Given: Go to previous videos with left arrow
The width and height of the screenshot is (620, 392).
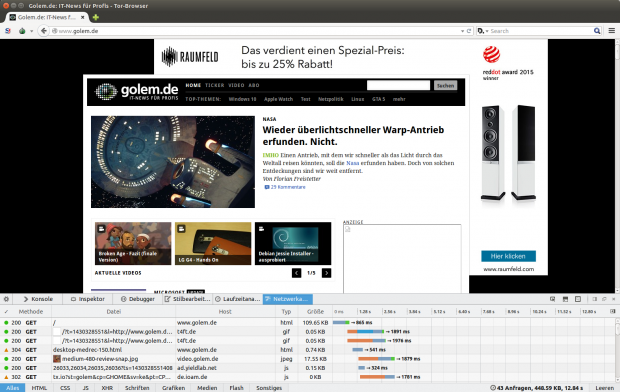Looking at the screenshot, I should pyautogui.click(x=297, y=273).
